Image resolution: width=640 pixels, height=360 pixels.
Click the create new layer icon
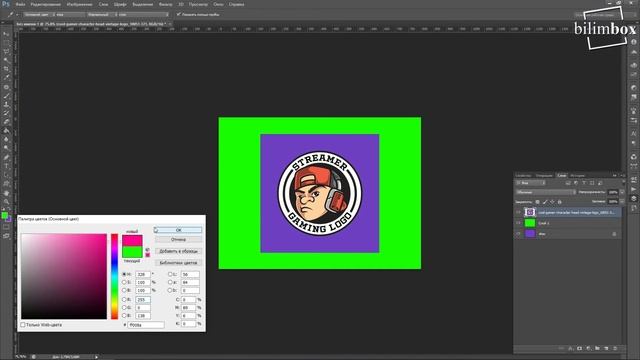pyautogui.click(x=606, y=348)
